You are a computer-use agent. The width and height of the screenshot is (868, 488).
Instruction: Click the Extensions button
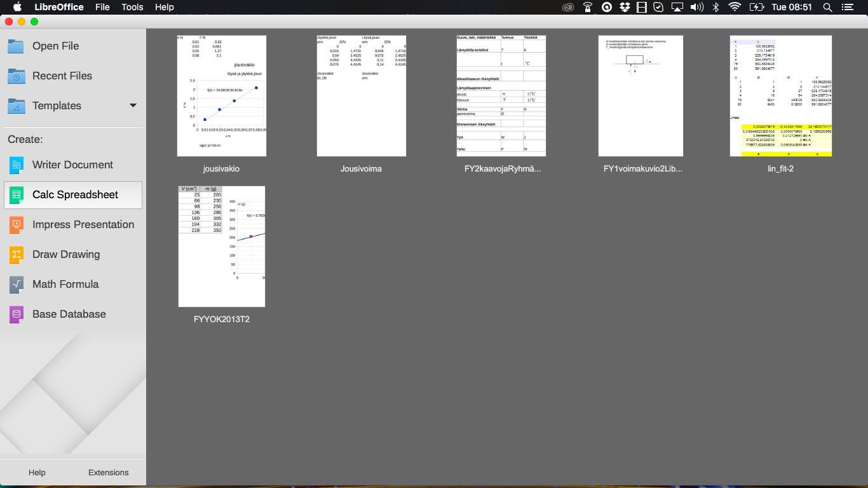pyautogui.click(x=109, y=473)
